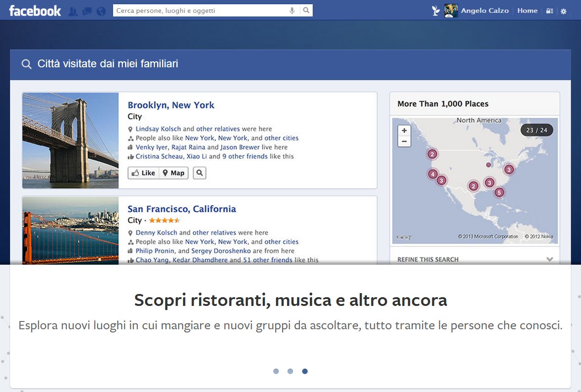
Task: Open Angelo Calzo profile picture
Action: pyautogui.click(x=451, y=11)
